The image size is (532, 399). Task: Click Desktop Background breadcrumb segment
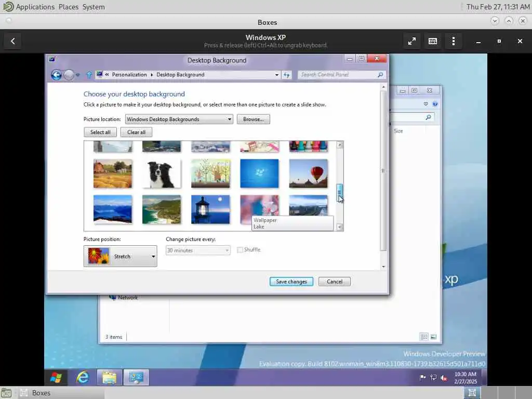(x=180, y=75)
